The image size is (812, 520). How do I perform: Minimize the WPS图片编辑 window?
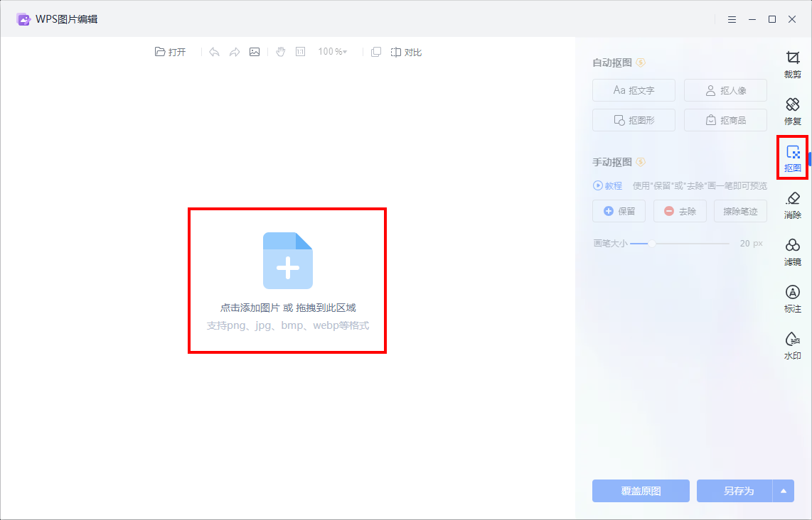752,19
